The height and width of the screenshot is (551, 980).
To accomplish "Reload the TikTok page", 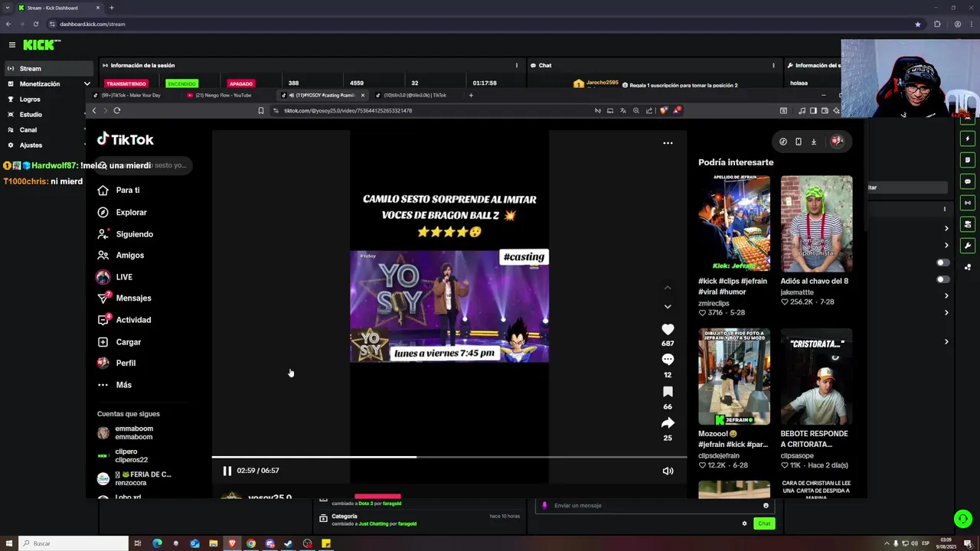I will click(x=116, y=110).
